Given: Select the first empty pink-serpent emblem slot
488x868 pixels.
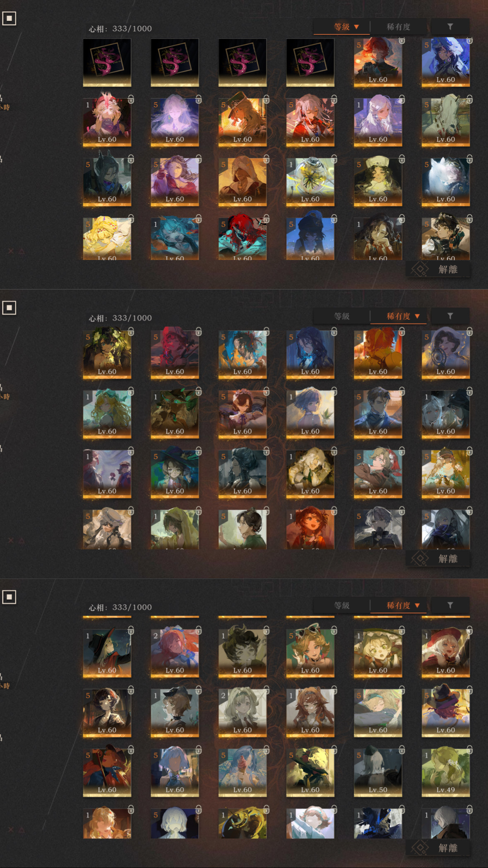Looking at the screenshot, I should tap(107, 63).
